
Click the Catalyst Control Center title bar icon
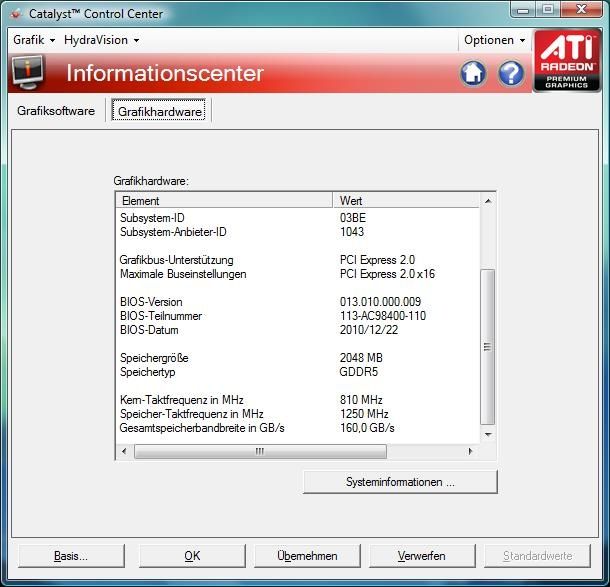tap(16, 14)
